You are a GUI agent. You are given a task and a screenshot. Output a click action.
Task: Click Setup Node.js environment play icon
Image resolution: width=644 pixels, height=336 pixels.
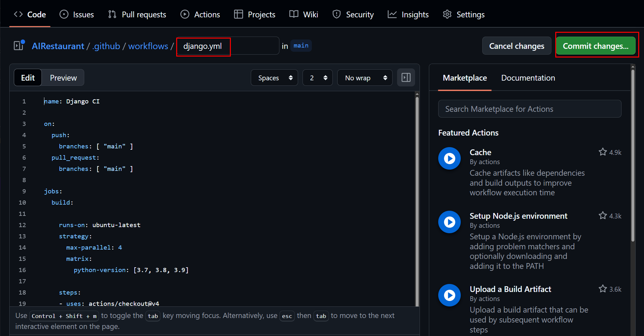(449, 222)
